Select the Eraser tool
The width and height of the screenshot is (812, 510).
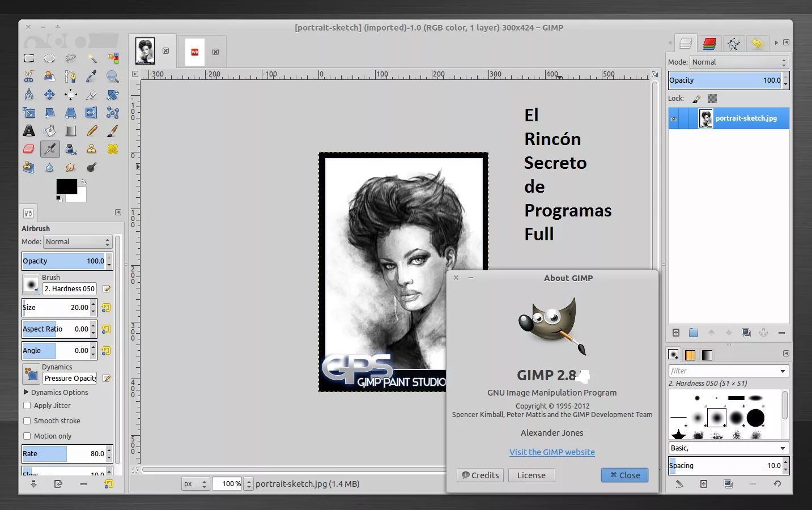(29, 149)
